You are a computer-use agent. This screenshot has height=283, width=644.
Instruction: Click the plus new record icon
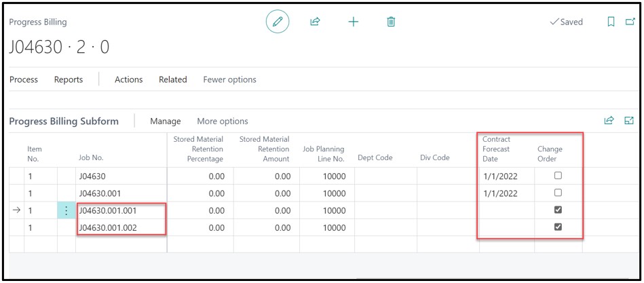[x=353, y=22]
